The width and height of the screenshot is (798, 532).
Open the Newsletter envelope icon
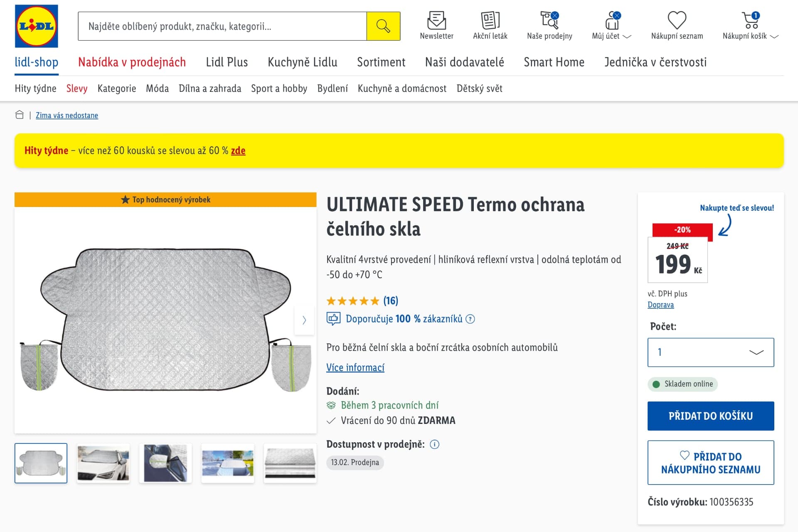click(x=436, y=20)
